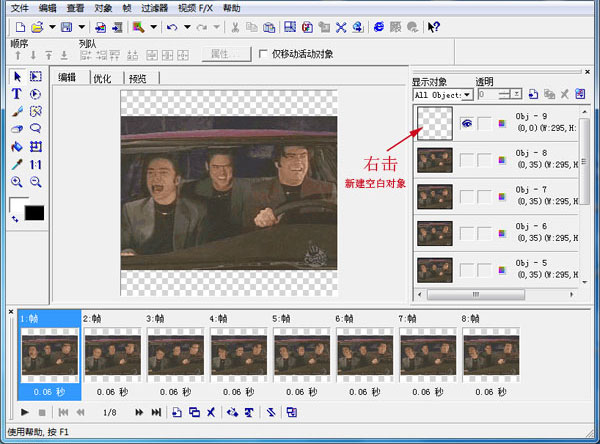Show Obj - 7 visibility box
This screenshot has height=444, width=600.
coord(466,197)
